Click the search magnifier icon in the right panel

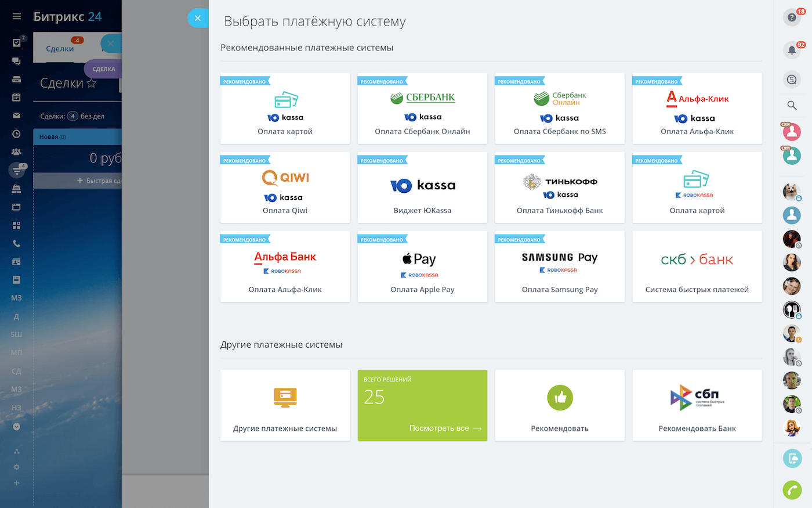792,105
